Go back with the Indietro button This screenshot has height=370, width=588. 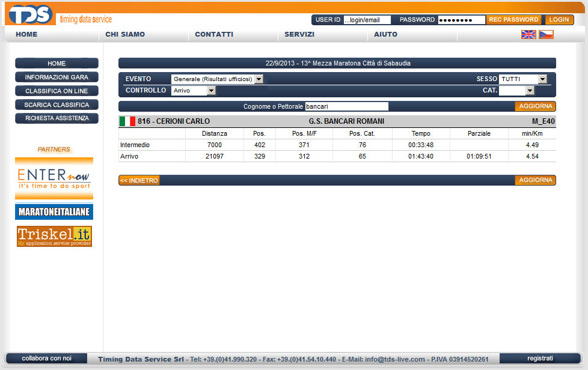tap(139, 180)
